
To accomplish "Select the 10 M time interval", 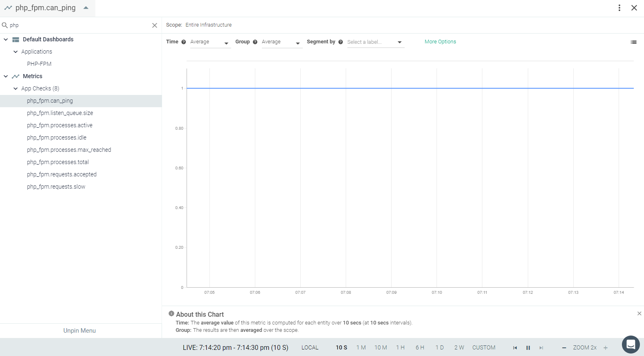I will click(x=381, y=348).
